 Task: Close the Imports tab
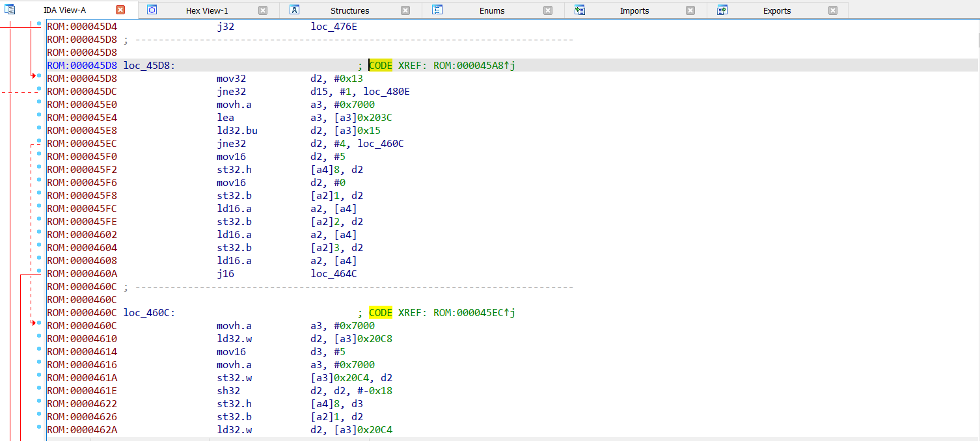(x=690, y=10)
